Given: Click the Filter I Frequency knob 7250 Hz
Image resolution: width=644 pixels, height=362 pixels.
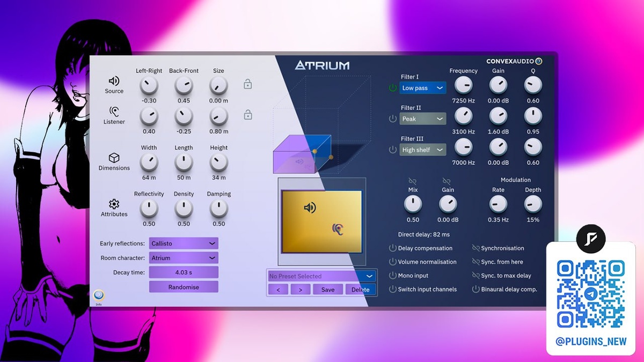Looking at the screenshot, I should [x=464, y=85].
